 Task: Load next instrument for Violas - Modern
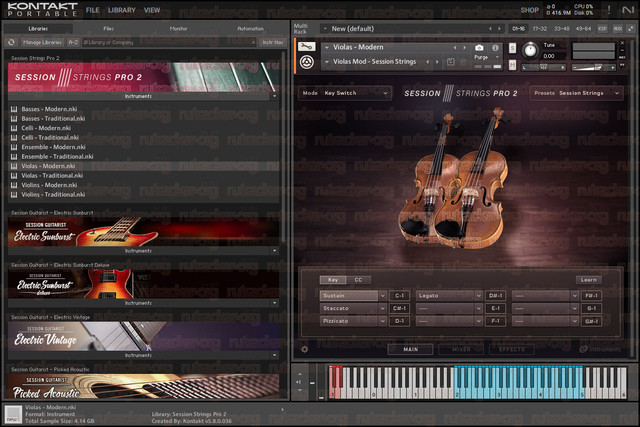tap(464, 47)
